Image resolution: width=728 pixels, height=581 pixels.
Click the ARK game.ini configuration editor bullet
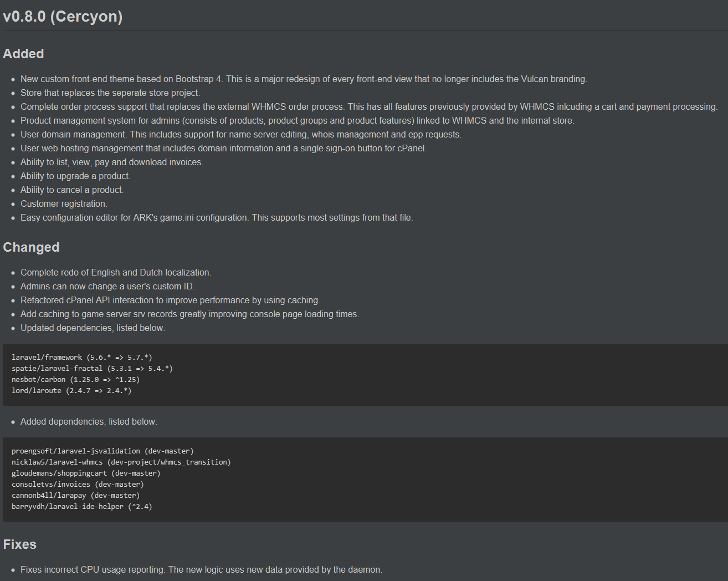[x=216, y=218]
